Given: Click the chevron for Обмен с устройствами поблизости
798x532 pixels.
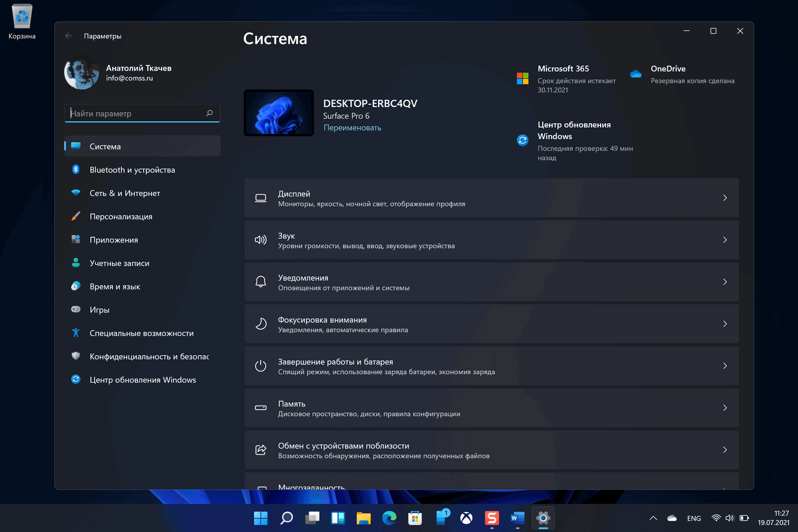Looking at the screenshot, I should click(x=725, y=450).
